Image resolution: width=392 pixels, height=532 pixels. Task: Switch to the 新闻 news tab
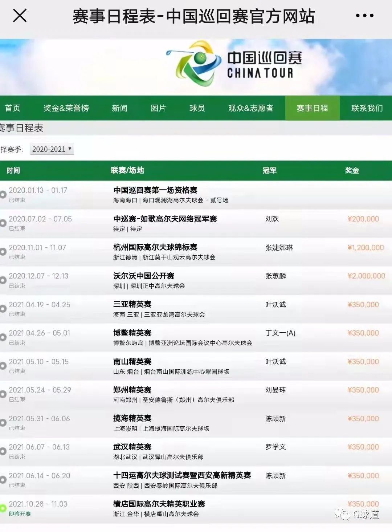[x=119, y=108]
